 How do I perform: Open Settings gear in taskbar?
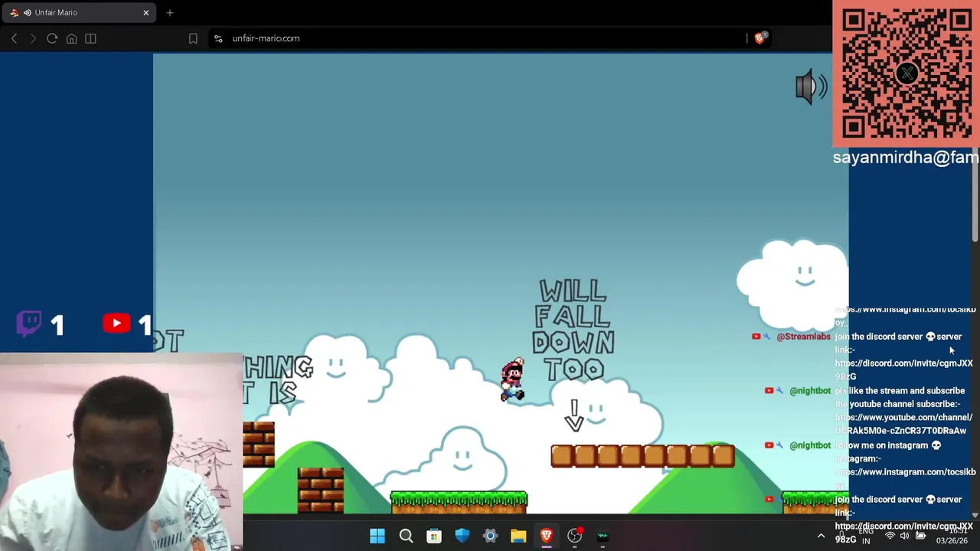(x=490, y=536)
